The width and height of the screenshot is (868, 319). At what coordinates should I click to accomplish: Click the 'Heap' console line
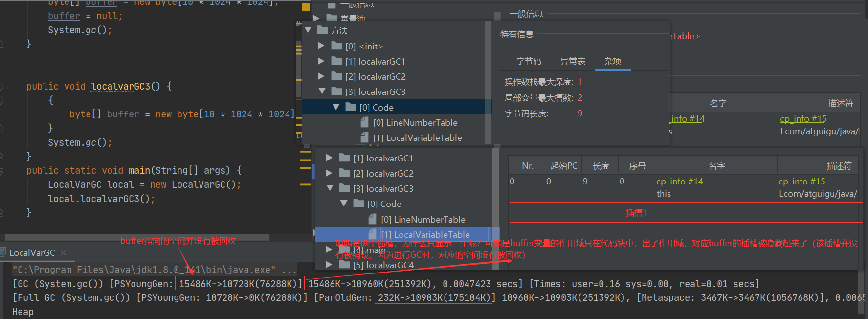[23, 312]
